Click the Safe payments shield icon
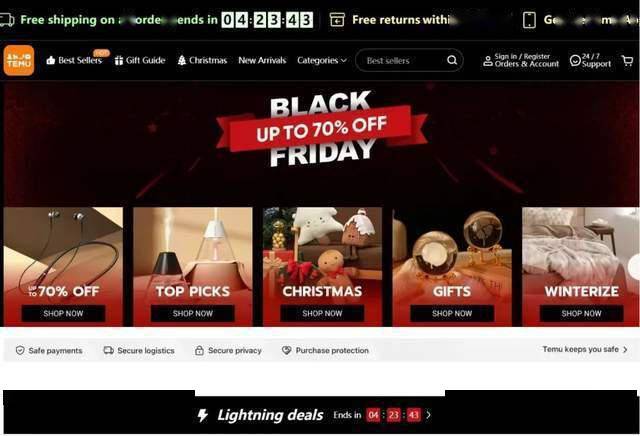Image resolution: width=640 pixels, height=436 pixels. pyautogui.click(x=20, y=350)
